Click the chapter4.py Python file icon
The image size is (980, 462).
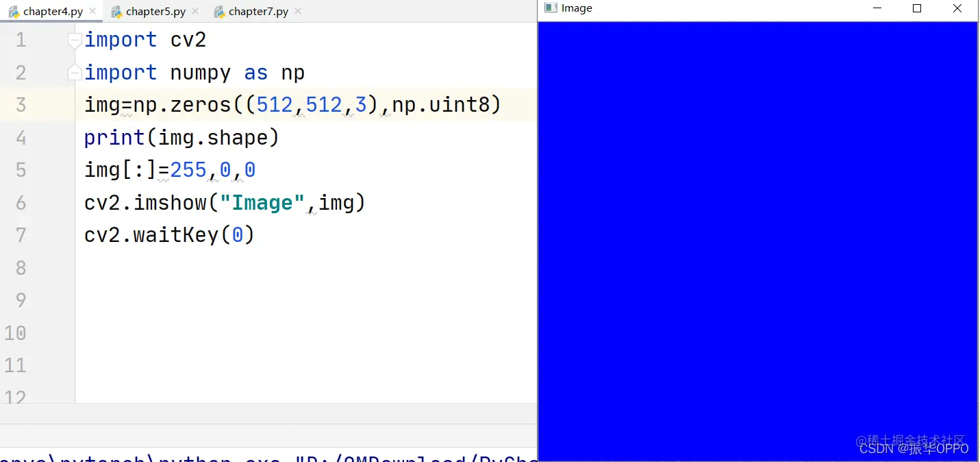click(14, 12)
